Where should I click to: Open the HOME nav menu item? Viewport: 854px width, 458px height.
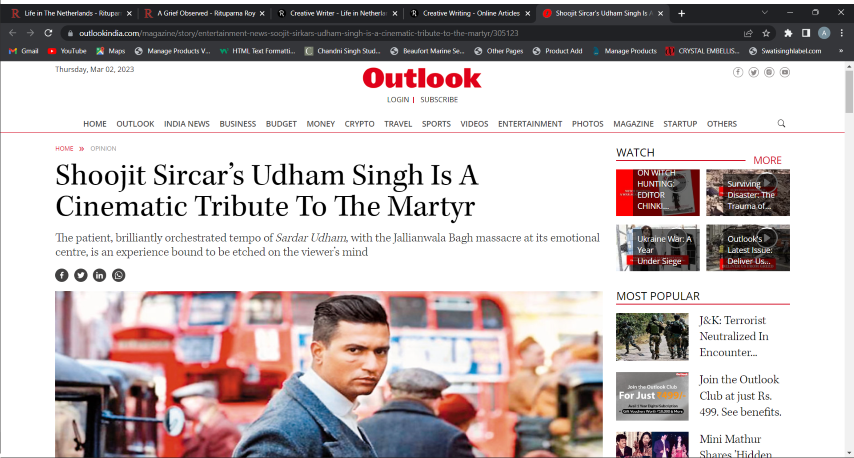95,124
